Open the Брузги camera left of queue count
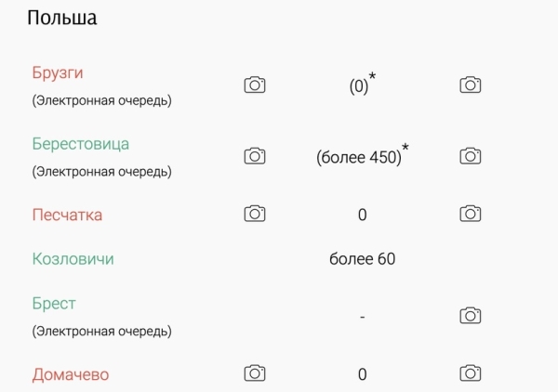This screenshot has width=558, height=392. tap(255, 85)
